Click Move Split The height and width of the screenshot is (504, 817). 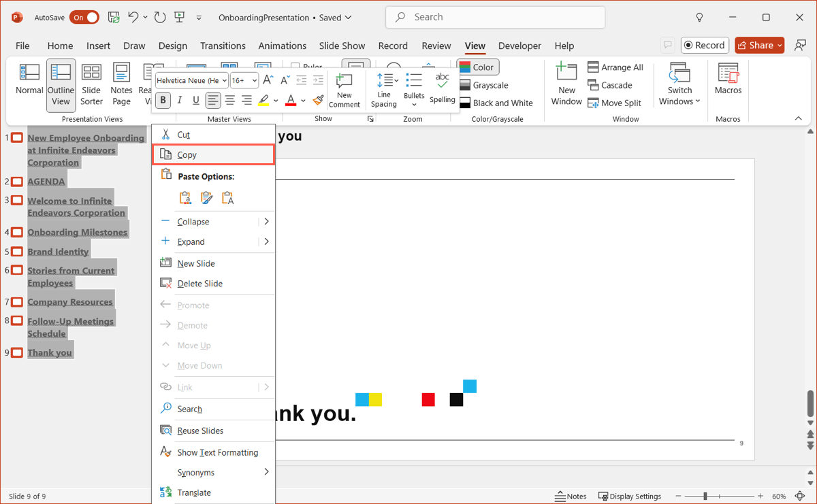point(614,103)
